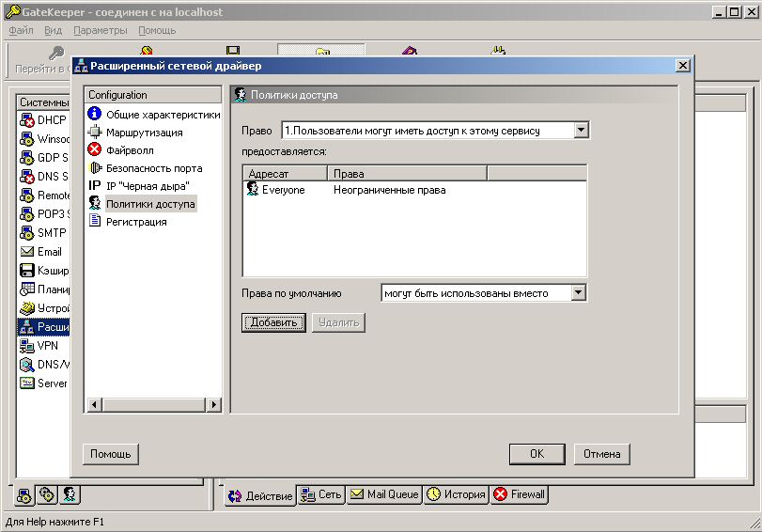Click the services view icon at bottom-left
Image resolution: width=762 pixels, height=532 pixels.
(23, 495)
